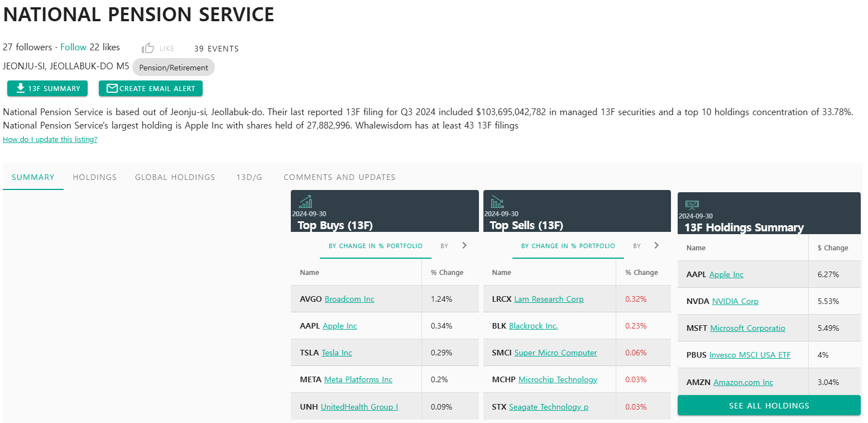Screen dimensions: 868x423
Task: Click the 0.29% change for Tesla
Action: [x=442, y=353]
